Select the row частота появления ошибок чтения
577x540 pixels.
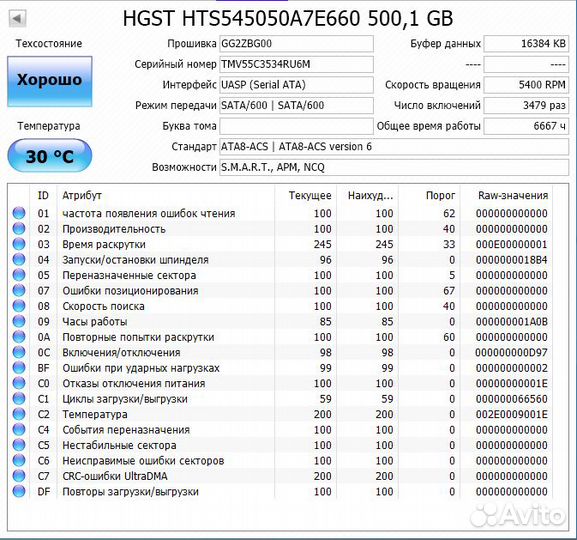280,213
